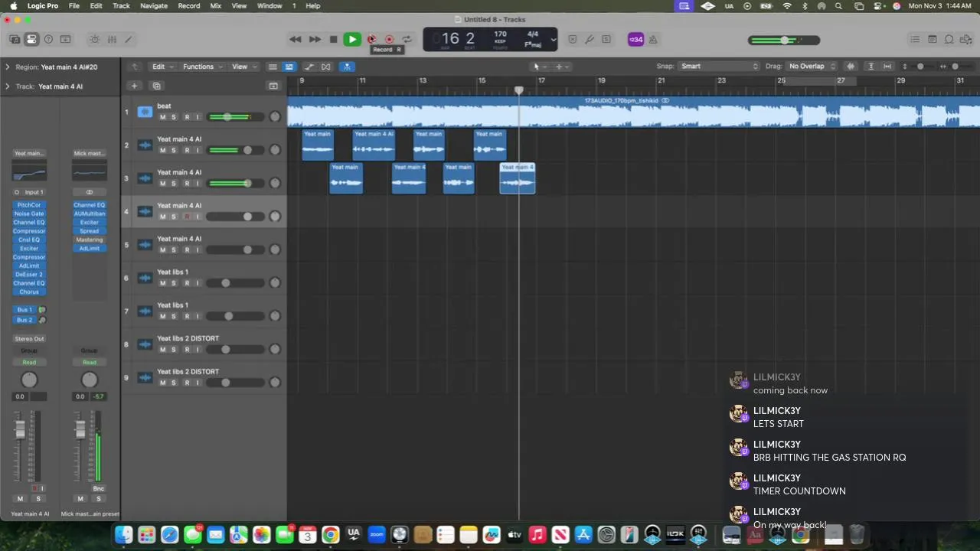The width and height of the screenshot is (980, 551).
Task: Open the Navigate menu
Action: [x=154, y=5]
